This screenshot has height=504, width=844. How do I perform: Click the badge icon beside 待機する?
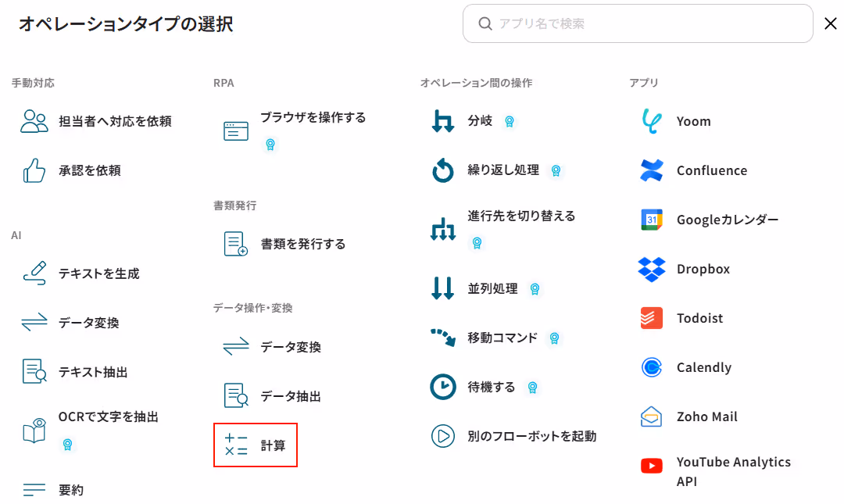click(532, 387)
